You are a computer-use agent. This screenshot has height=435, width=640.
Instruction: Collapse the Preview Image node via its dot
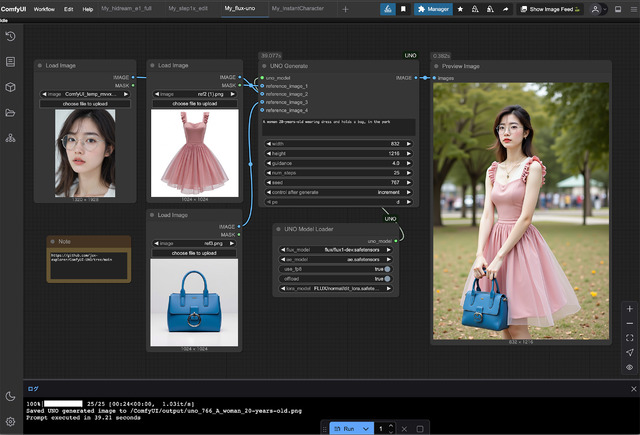coord(436,66)
